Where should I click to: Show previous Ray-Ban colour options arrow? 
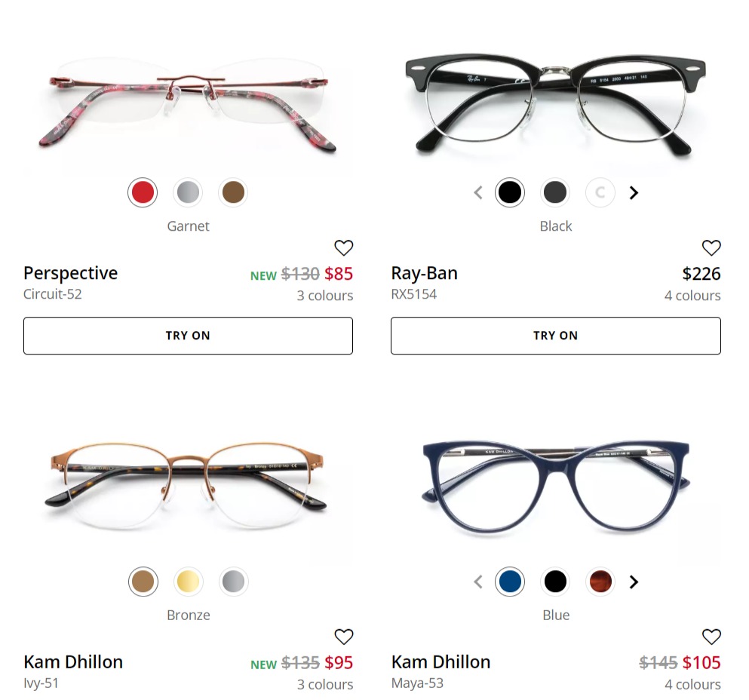[x=477, y=192]
